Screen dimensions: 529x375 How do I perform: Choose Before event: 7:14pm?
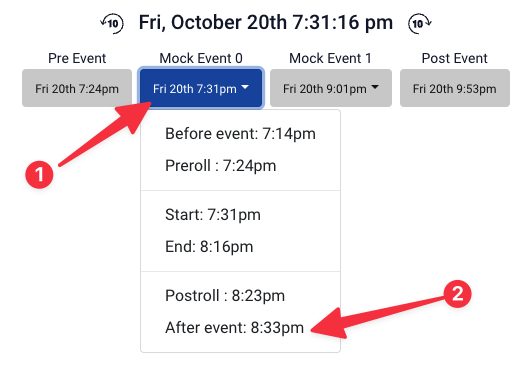pyautogui.click(x=240, y=134)
